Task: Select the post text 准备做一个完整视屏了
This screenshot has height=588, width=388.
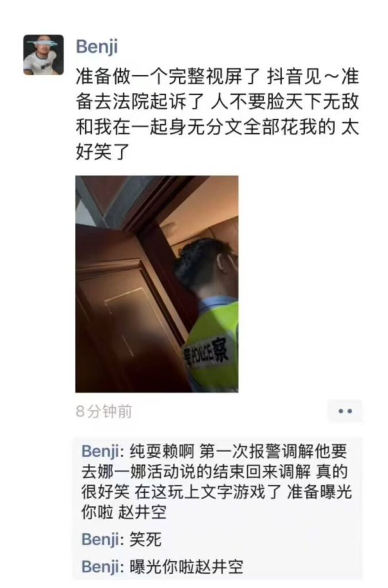Action: 168,76
